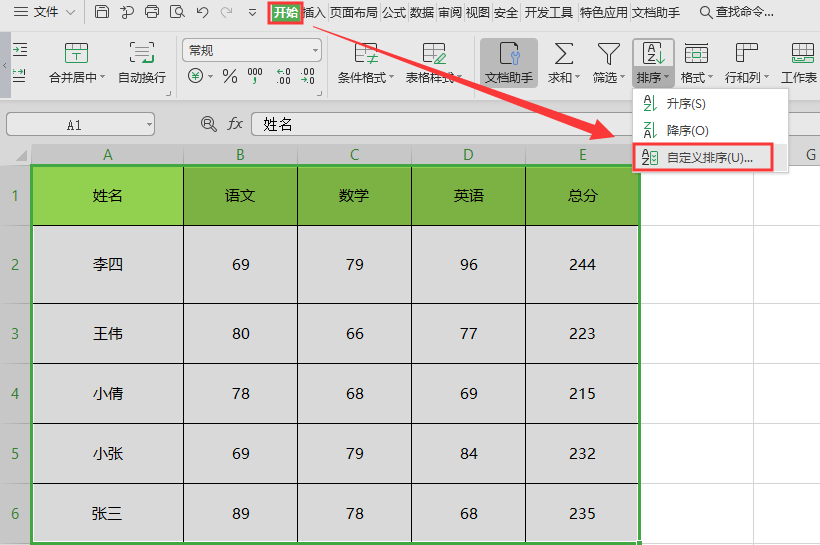Switch to the 插入 (Insert) tab
This screenshot has width=820, height=545.
(314, 12)
